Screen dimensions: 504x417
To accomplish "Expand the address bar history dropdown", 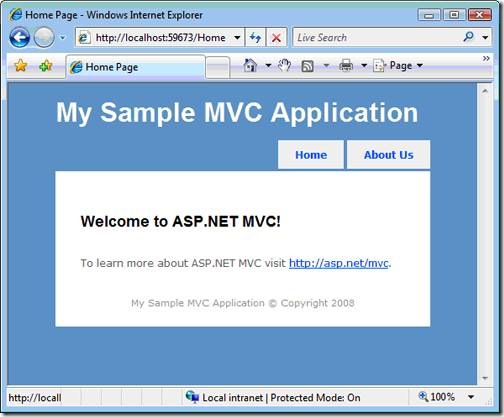I will (x=237, y=38).
